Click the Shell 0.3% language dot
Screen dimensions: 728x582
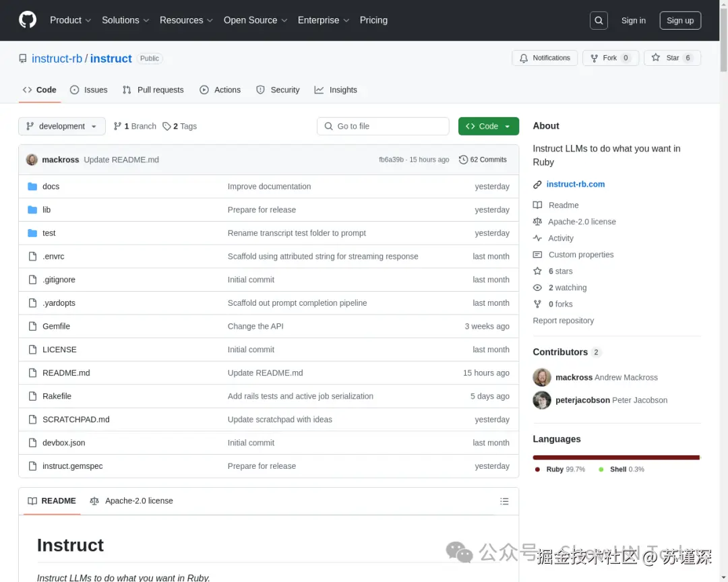601,470
